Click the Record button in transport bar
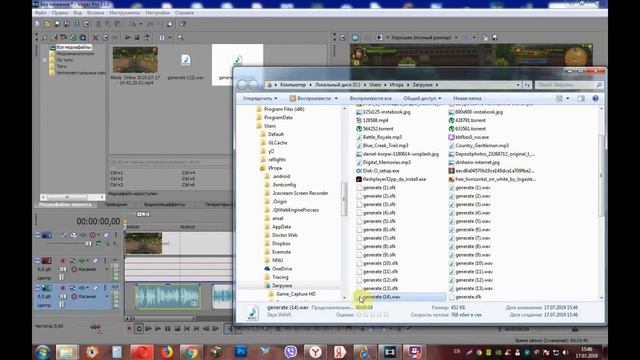 (x=129, y=328)
